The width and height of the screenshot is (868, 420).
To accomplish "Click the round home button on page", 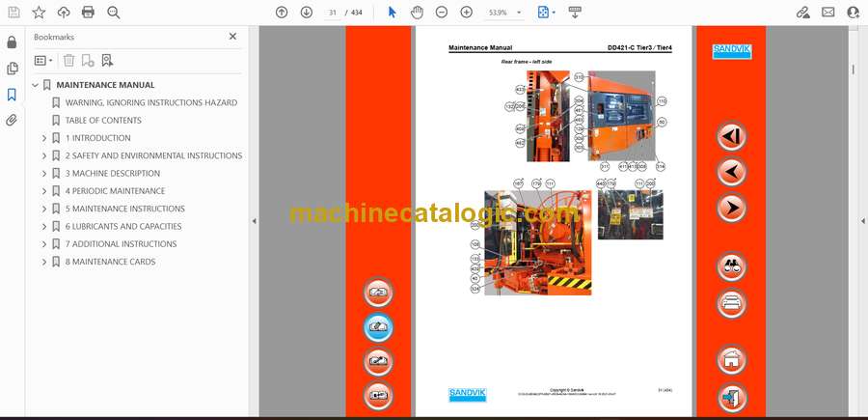I will coord(731,360).
